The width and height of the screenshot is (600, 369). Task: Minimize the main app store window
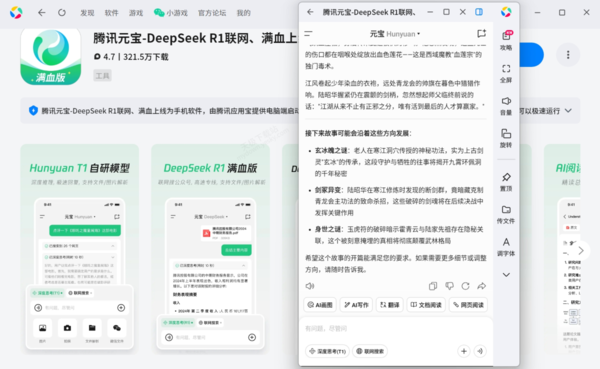click(538, 13)
